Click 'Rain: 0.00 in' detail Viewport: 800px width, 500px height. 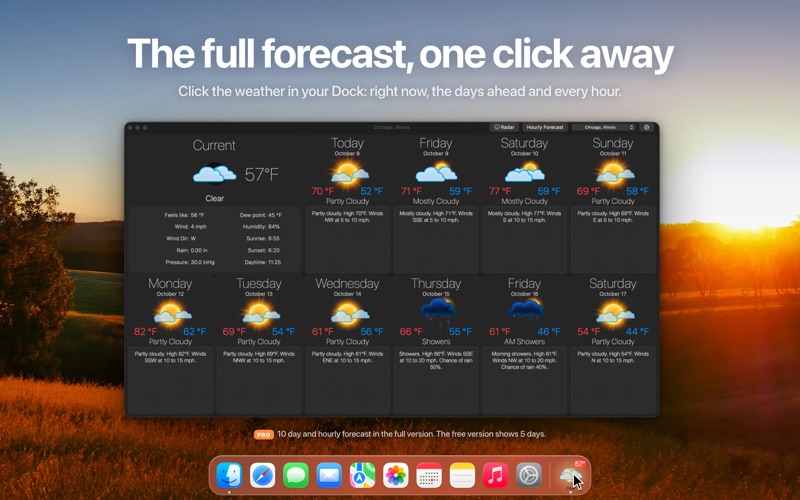tap(192, 251)
